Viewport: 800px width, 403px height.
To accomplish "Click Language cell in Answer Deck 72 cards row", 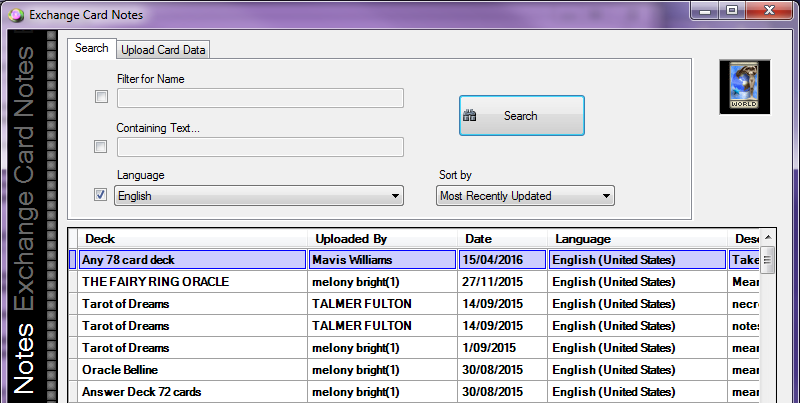I will [638, 392].
